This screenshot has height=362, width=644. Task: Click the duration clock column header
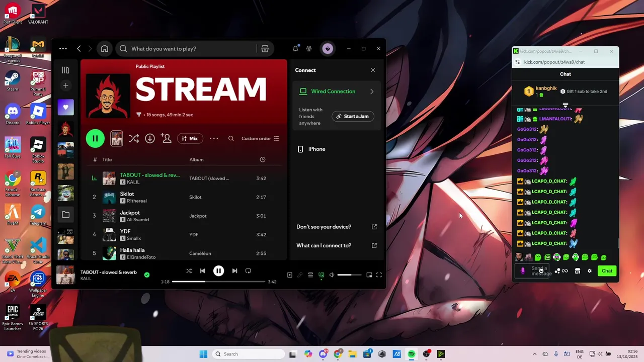(x=262, y=160)
